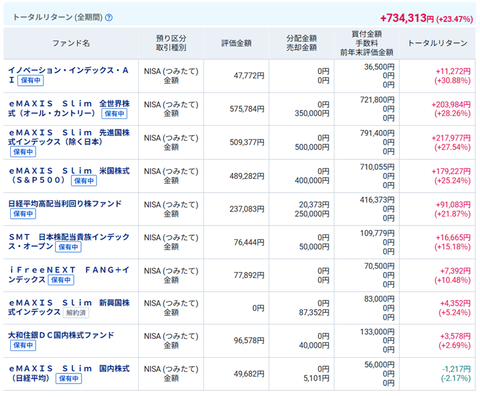Select purchase amount 416,373円
The image size is (480, 397).
(x=377, y=200)
